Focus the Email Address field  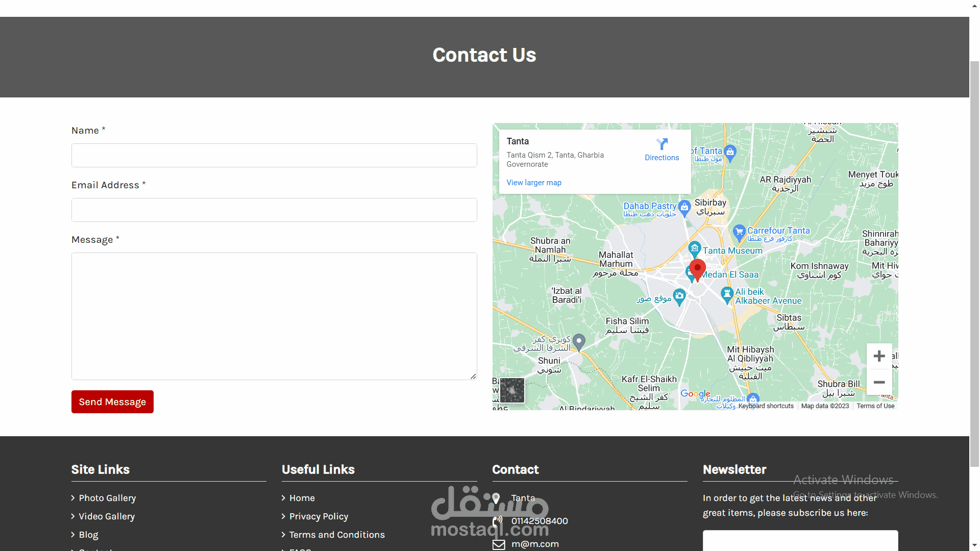274,210
